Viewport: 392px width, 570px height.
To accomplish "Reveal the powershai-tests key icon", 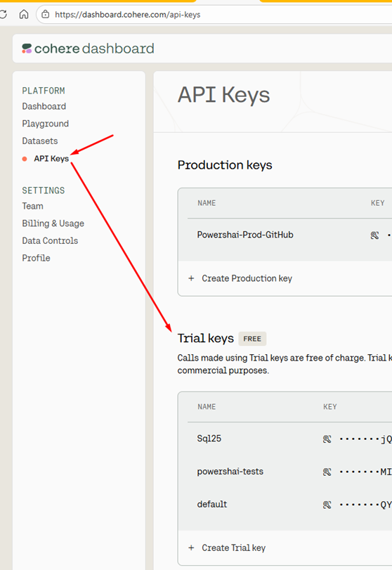I will 327,472.
